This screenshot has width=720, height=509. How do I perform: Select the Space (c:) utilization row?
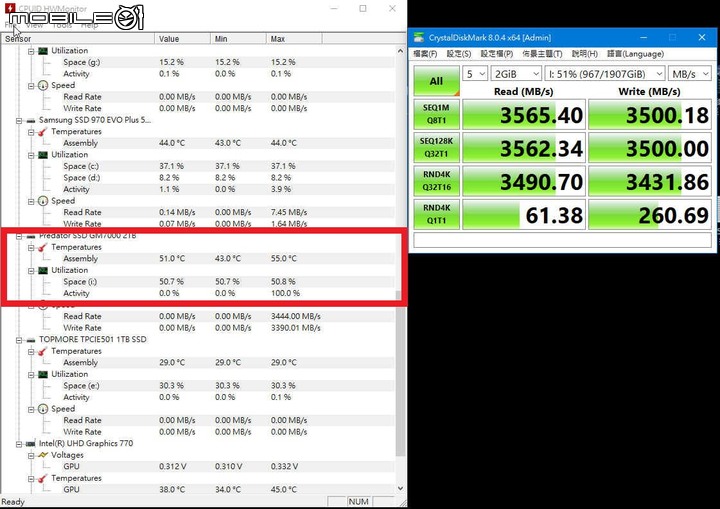197,166
